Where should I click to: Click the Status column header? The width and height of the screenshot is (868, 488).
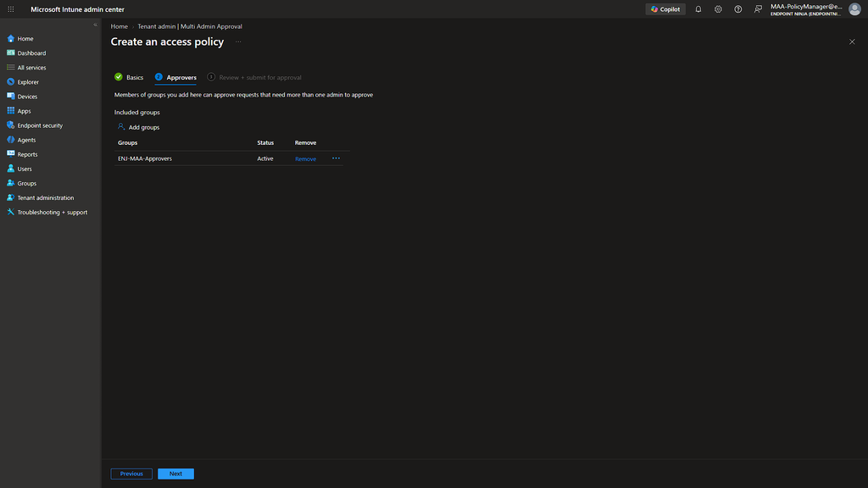click(x=265, y=142)
